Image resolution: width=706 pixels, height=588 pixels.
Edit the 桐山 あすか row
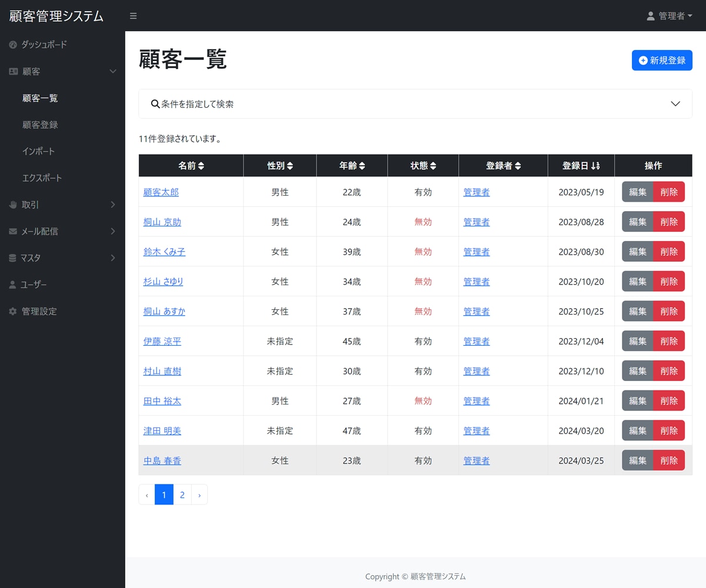coord(638,312)
